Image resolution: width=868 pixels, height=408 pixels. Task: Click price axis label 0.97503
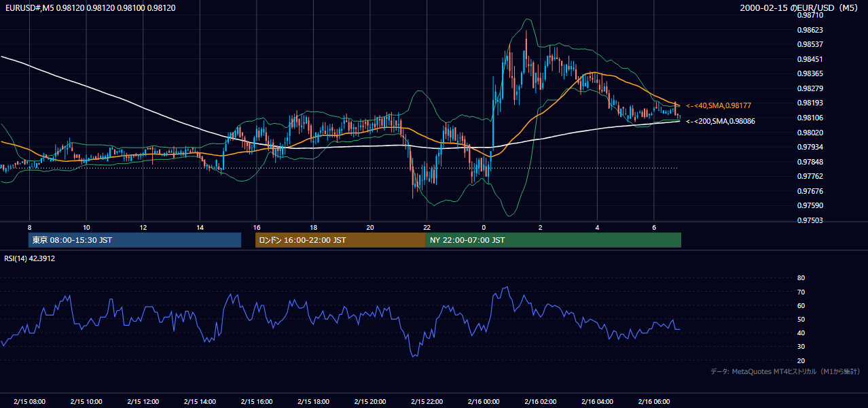click(x=810, y=220)
